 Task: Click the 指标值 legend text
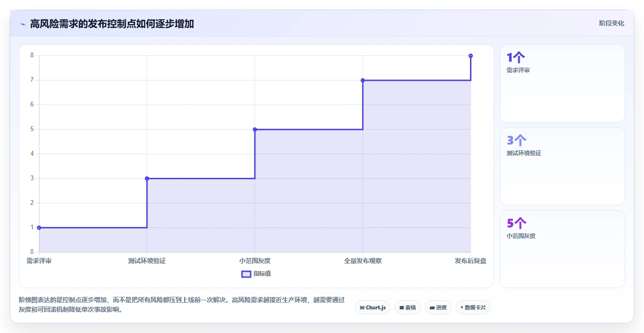click(x=262, y=274)
